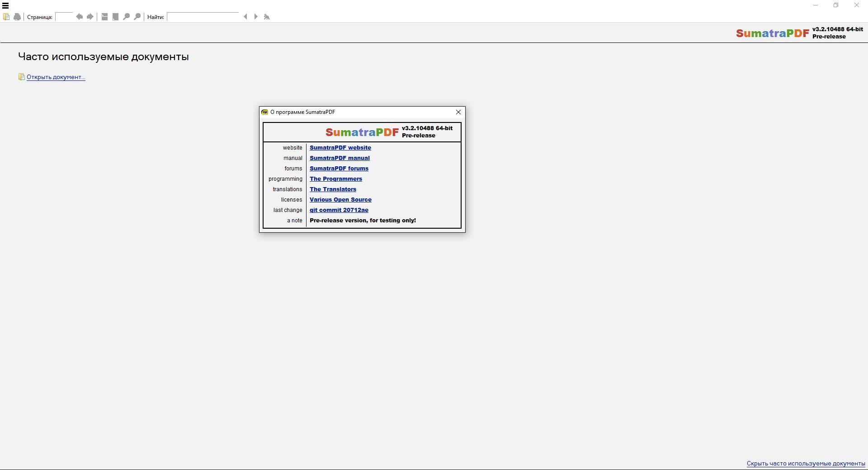Click SumatraPDF logo in About dialog
This screenshot has width=868, height=470.
[x=362, y=132]
